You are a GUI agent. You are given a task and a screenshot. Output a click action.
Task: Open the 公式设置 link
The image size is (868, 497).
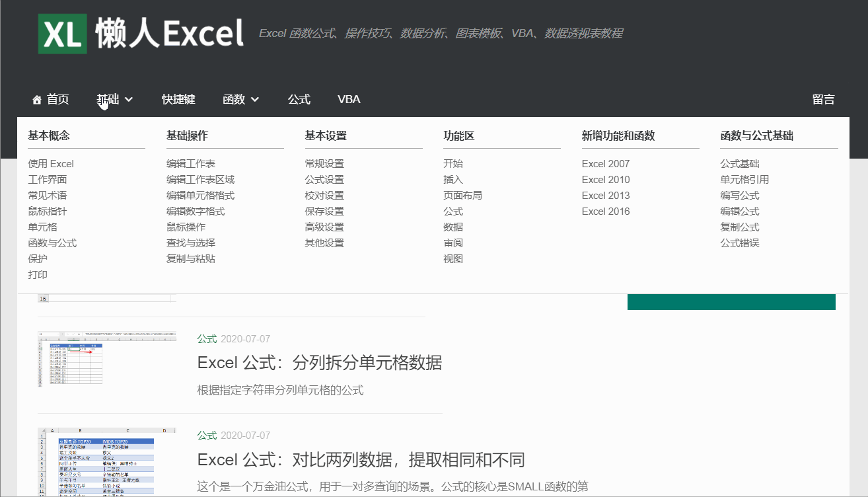[x=324, y=180]
